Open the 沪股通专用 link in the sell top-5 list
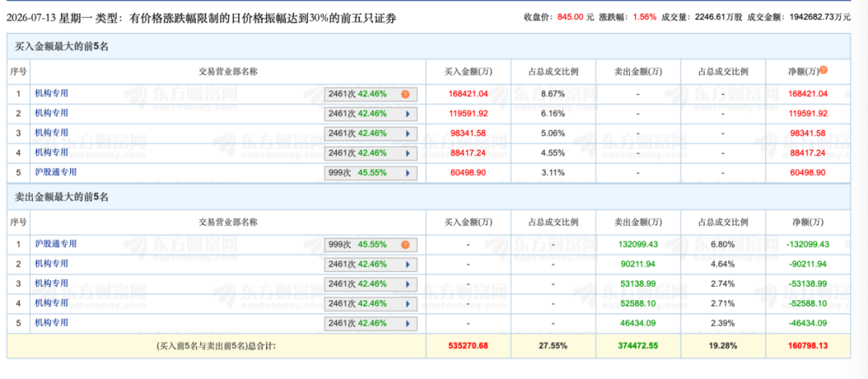This screenshot has height=379, width=868. point(55,244)
